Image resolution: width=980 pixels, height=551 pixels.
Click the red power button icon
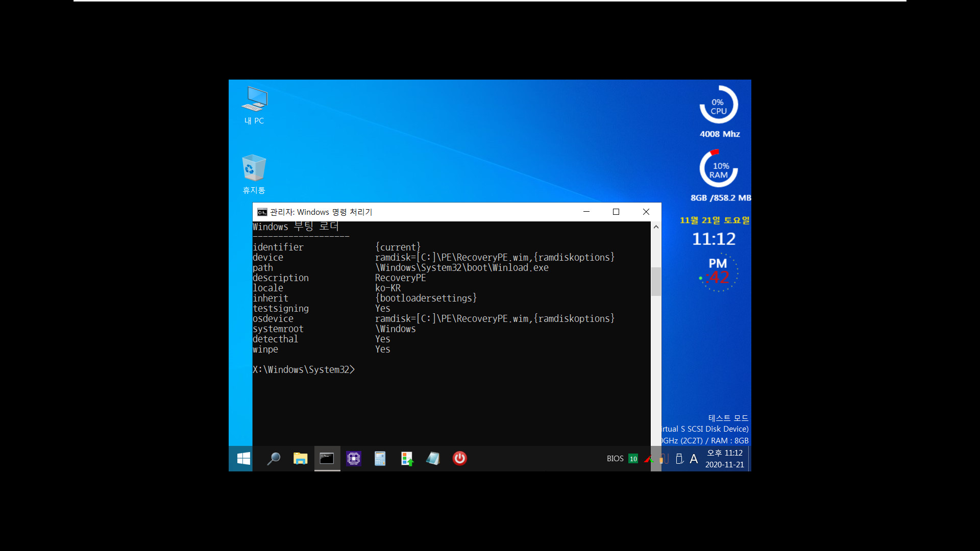pyautogui.click(x=459, y=459)
